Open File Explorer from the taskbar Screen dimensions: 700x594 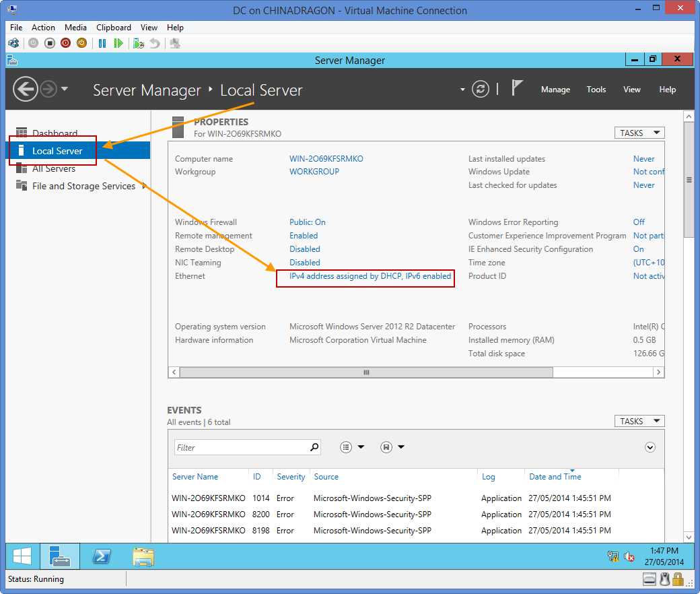click(x=143, y=556)
